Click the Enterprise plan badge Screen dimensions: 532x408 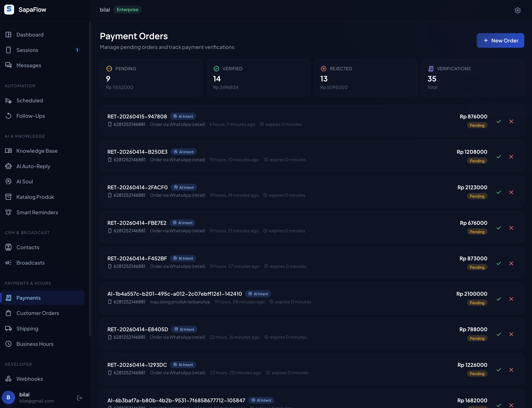click(x=128, y=10)
